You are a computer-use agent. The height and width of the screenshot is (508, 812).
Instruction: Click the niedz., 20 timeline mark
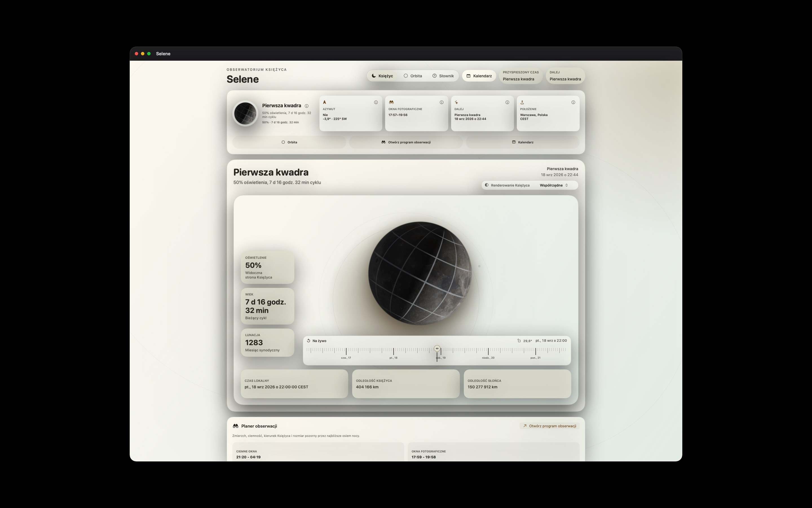pyautogui.click(x=488, y=358)
